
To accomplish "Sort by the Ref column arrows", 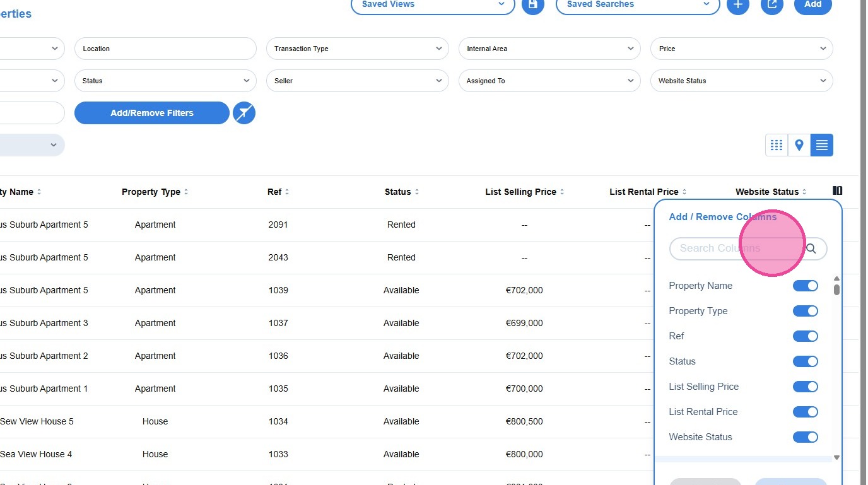I will click(287, 192).
